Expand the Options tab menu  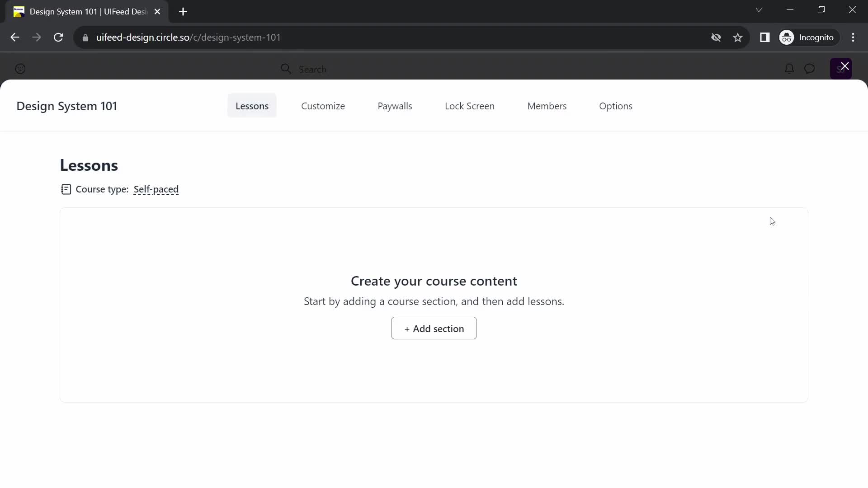click(x=615, y=105)
